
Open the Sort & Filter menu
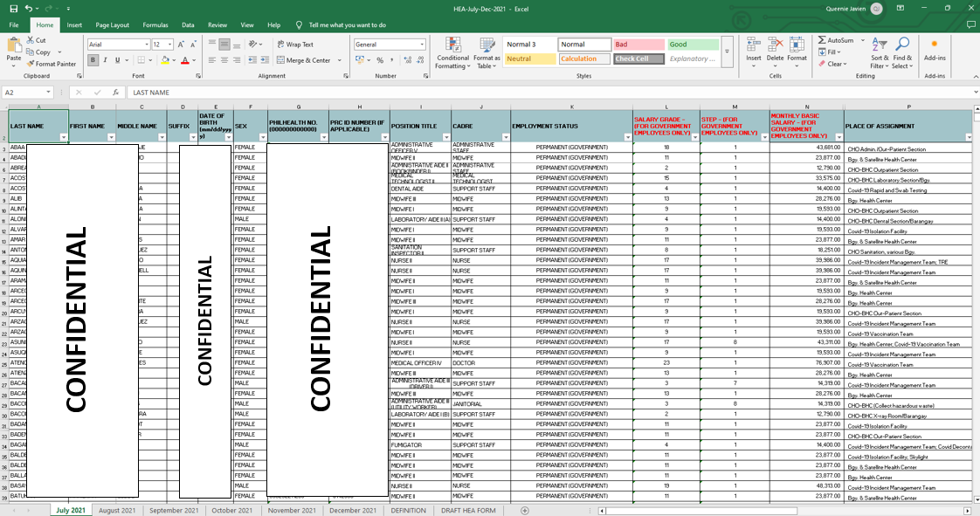[879, 53]
